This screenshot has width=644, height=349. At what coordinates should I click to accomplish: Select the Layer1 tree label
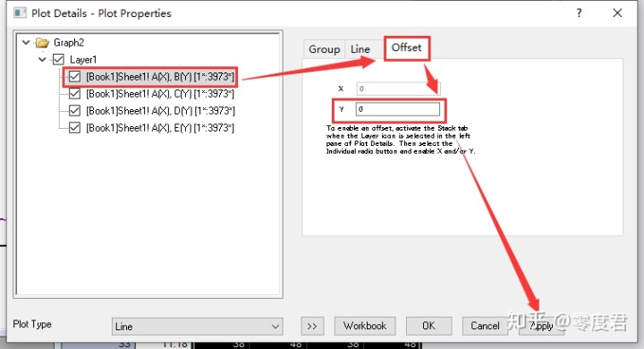83,60
